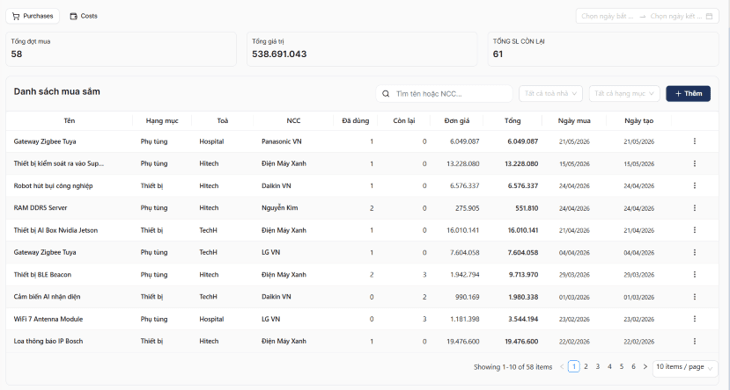
Task: Click the Ngày tạo column header
Action: coord(639,121)
